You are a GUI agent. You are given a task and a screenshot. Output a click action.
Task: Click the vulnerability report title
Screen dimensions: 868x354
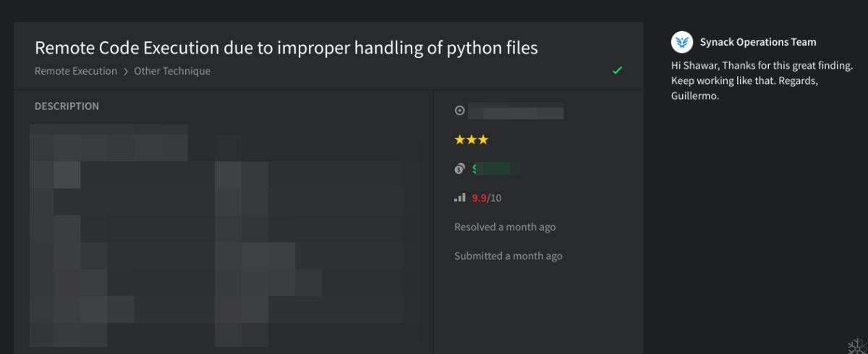pyautogui.click(x=286, y=48)
